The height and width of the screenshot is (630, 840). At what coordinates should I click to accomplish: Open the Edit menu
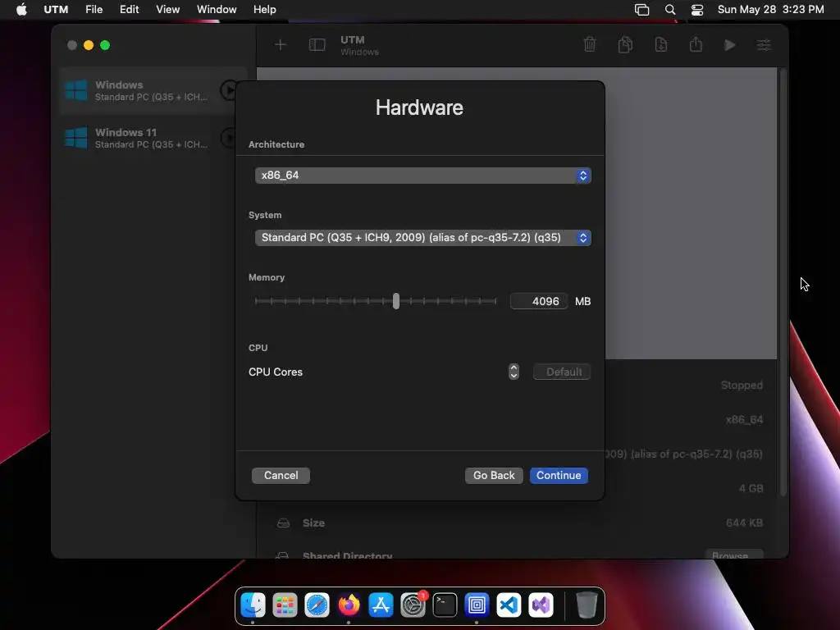coord(129,10)
